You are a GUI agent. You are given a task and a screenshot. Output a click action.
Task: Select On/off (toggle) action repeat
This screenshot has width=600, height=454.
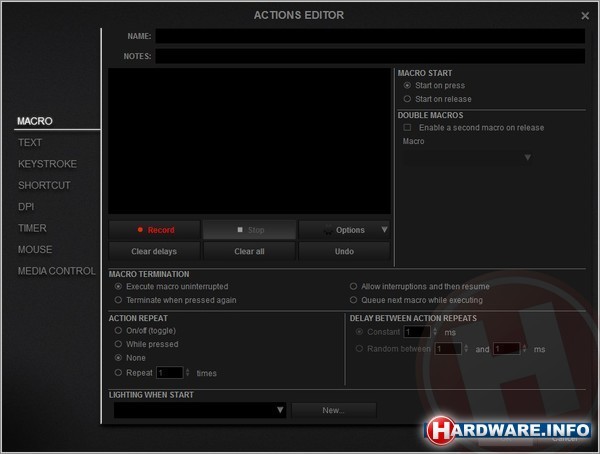click(x=119, y=329)
